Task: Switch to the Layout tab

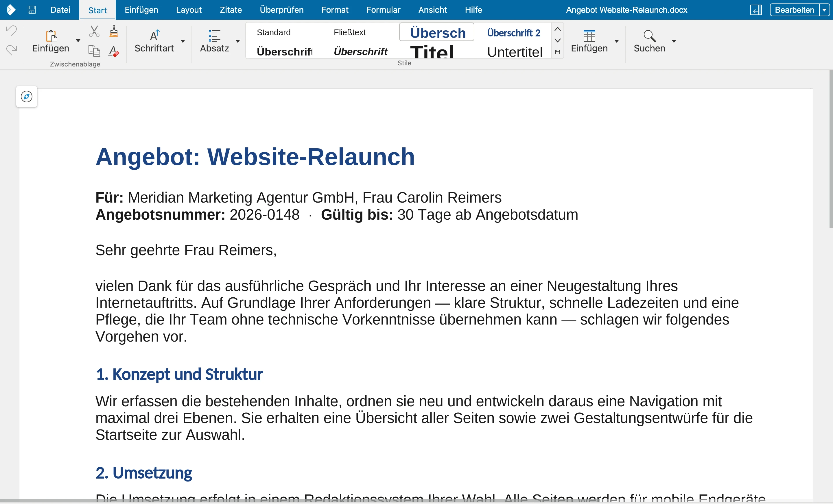Action: pyautogui.click(x=189, y=10)
